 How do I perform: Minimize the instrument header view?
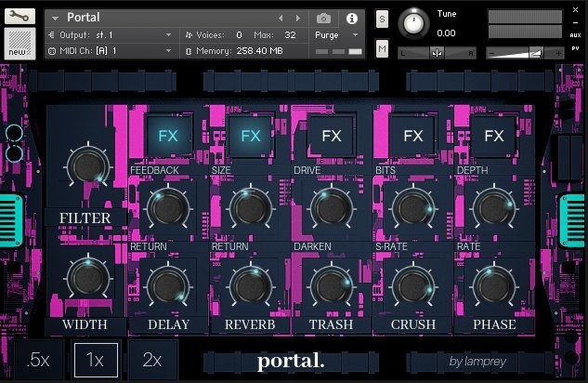point(575,23)
